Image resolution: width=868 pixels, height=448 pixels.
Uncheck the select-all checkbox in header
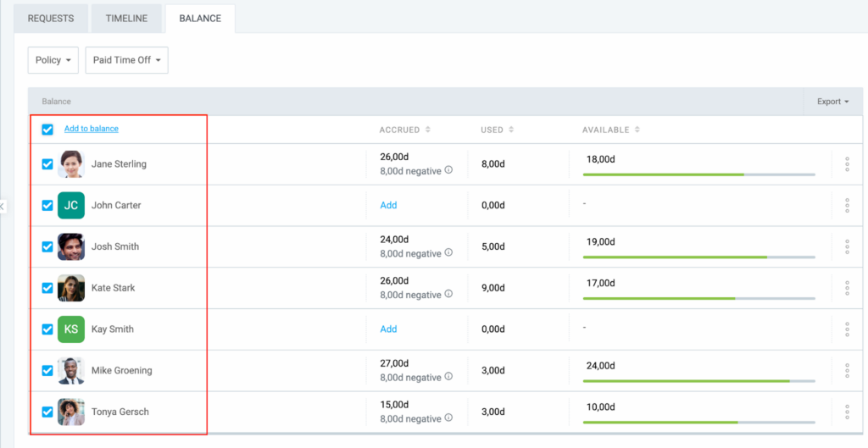[47, 130]
